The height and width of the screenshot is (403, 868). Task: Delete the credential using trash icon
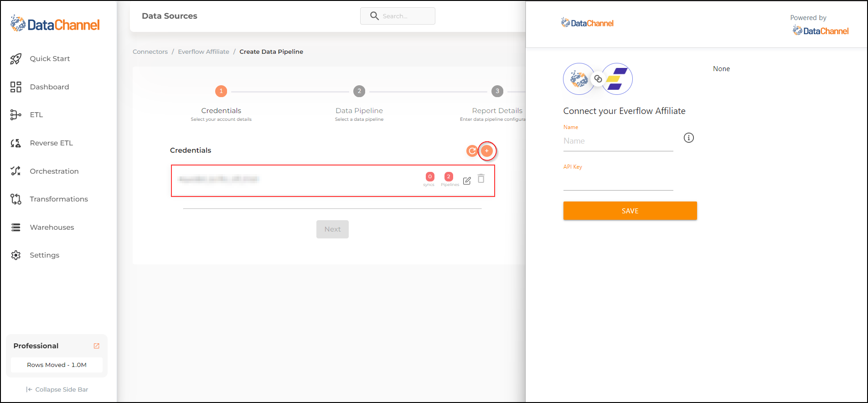pyautogui.click(x=481, y=179)
